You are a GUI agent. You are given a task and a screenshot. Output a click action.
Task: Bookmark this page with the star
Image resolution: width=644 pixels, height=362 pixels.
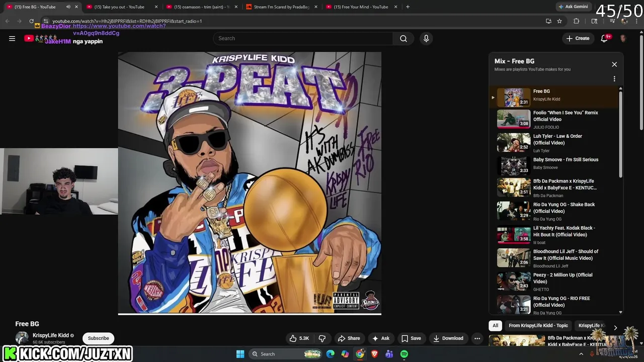559,21
